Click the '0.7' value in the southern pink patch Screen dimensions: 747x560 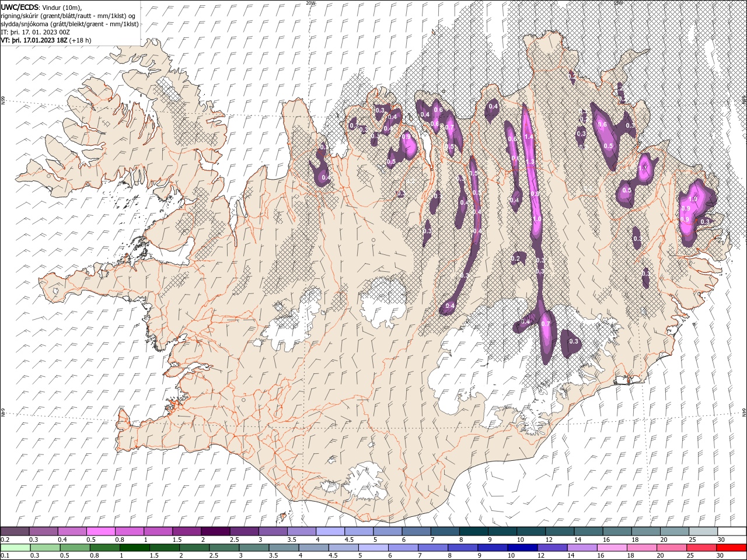[x=546, y=324]
